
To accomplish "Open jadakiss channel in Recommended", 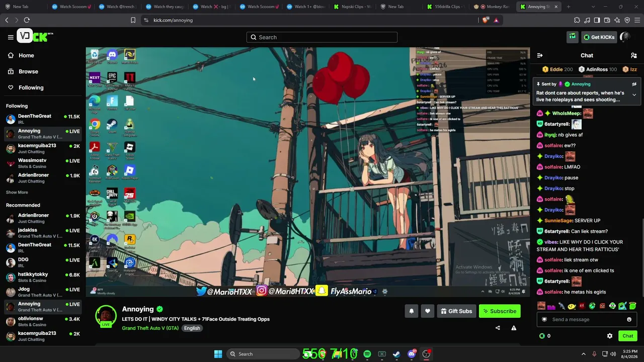I will (x=43, y=233).
